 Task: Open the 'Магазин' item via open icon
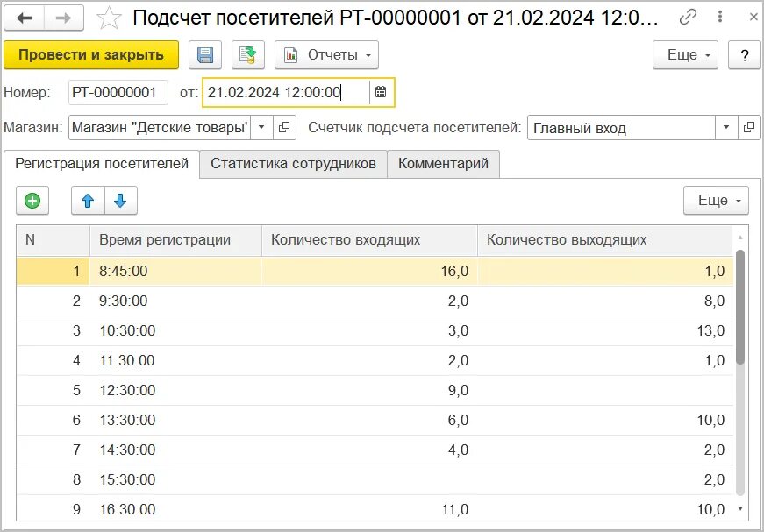click(284, 128)
